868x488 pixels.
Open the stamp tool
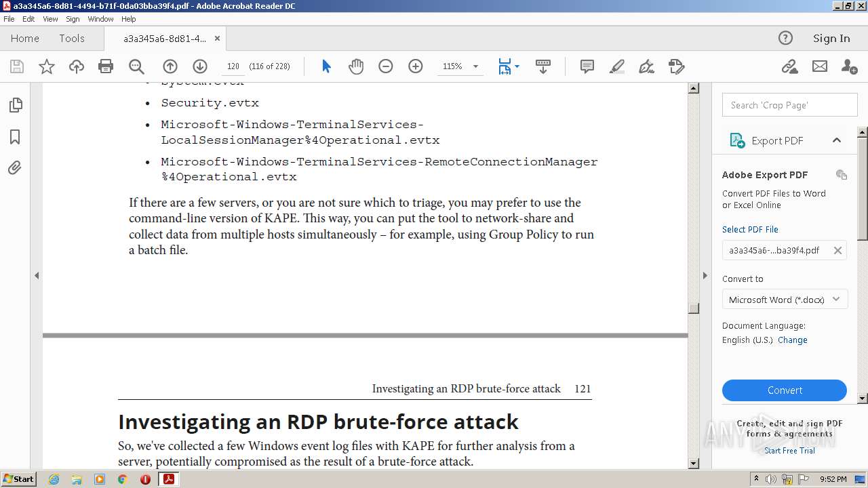(676, 66)
